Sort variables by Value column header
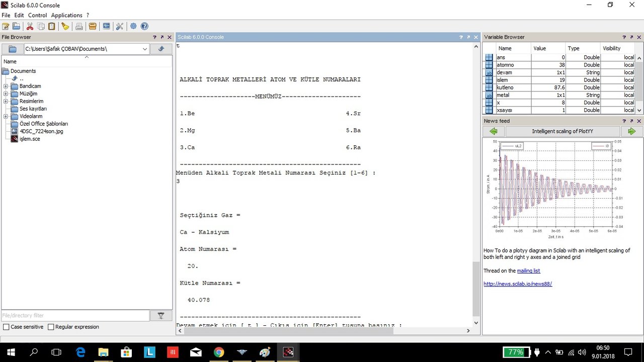Image resolution: width=644 pixels, height=362 pixels. pyautogui.click(x=548, y=48)
